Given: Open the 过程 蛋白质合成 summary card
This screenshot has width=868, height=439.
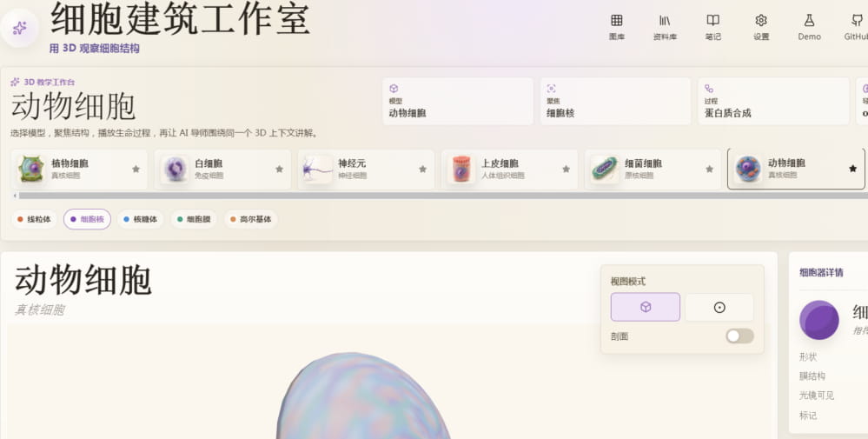Looking at the screenshot, I should (x=772, y=101).
